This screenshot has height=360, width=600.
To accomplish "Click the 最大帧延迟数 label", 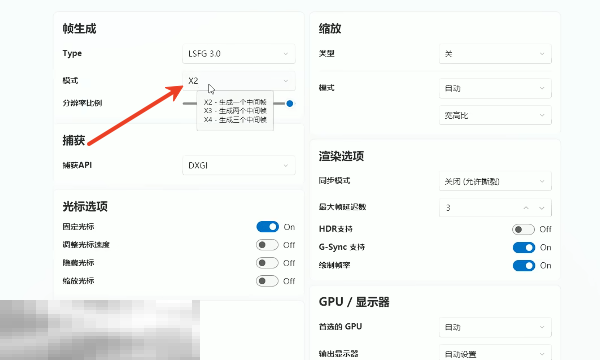I will 342,207.
